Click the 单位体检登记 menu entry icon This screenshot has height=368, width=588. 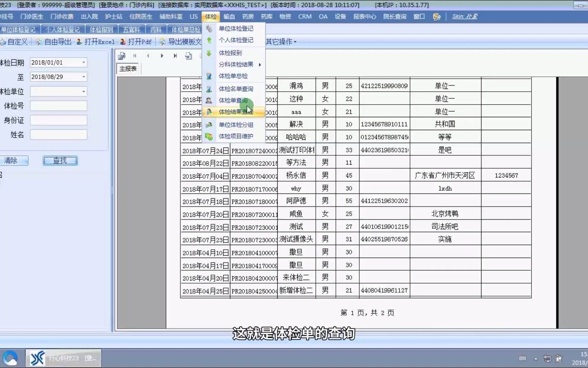pos(209,29)
